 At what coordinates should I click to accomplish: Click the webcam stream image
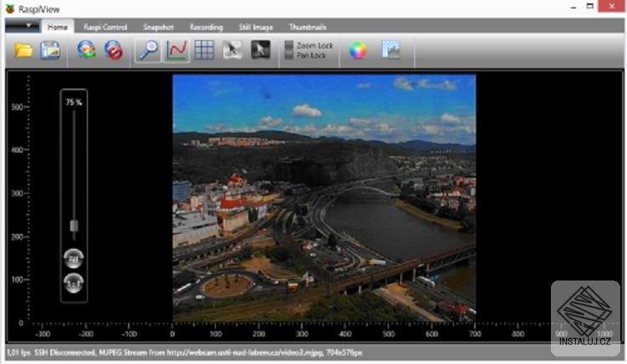[x=324, y=198]
